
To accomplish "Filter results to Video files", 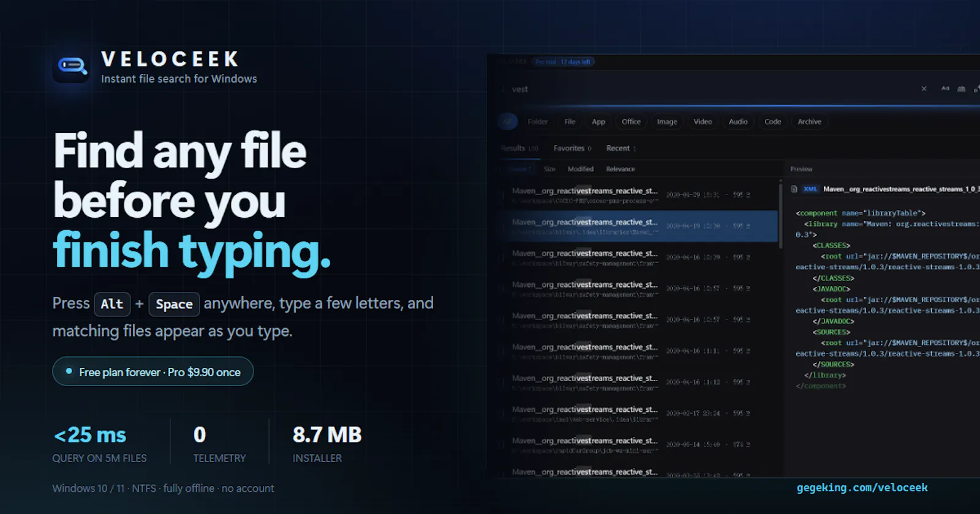I will [703, 122].
